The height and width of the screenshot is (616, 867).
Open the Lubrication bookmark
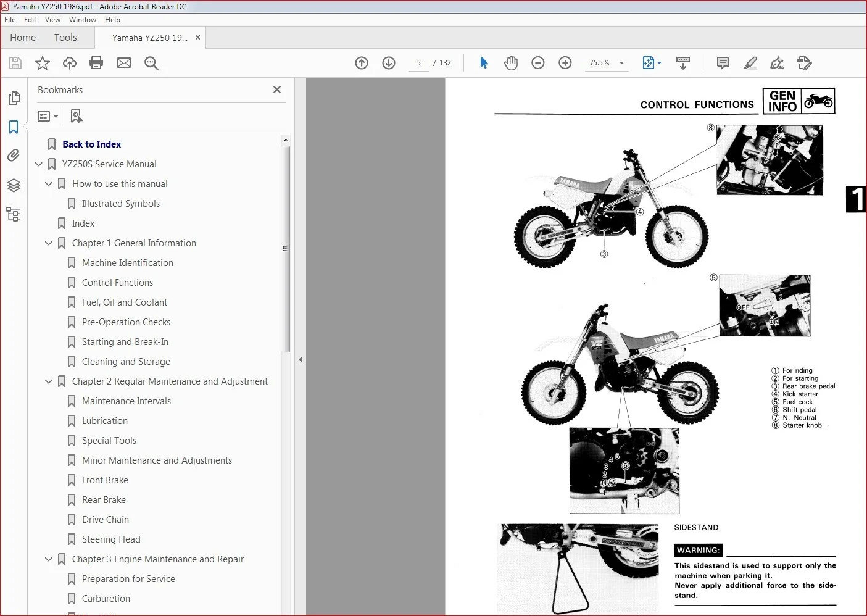(x=105, y=421)
